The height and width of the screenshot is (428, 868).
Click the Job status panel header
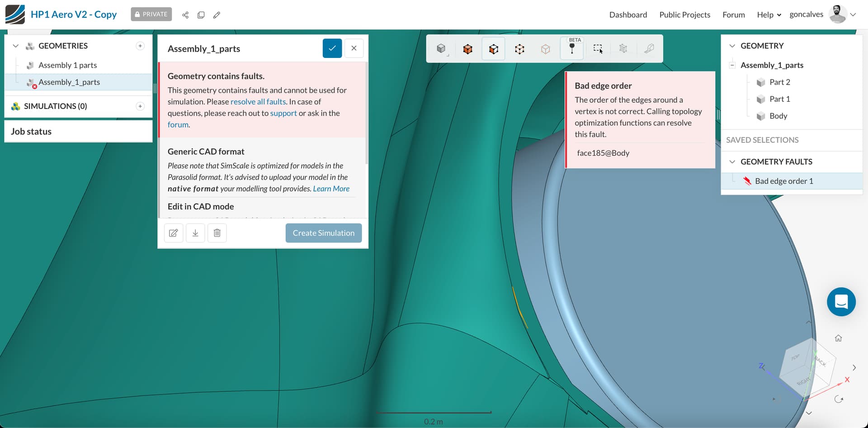78,131
